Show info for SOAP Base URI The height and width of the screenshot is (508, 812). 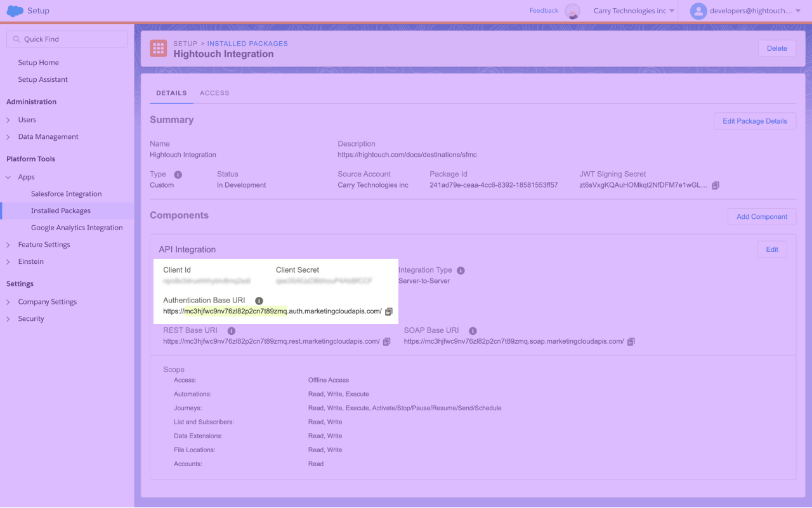coord(473,330)
